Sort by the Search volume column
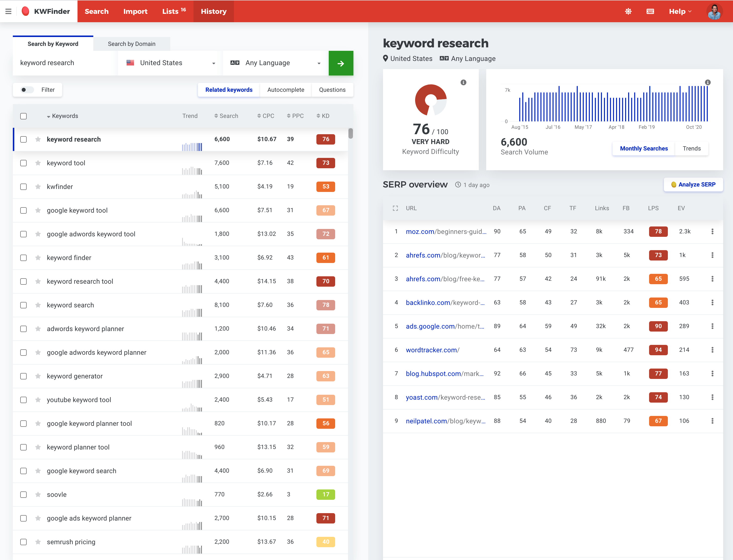 (226, 116)
